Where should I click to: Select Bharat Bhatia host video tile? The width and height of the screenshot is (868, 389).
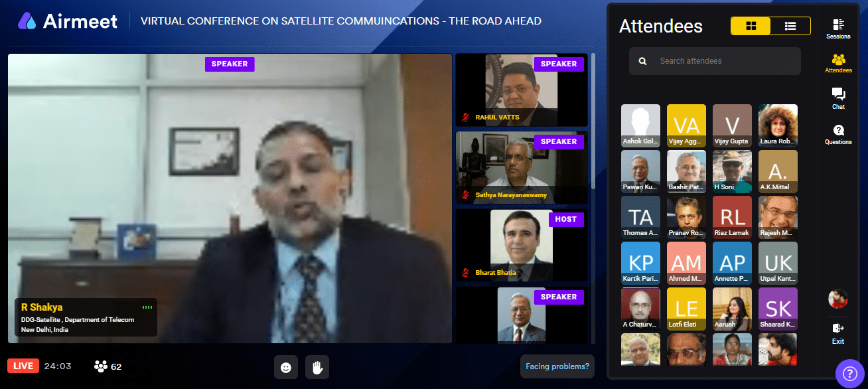(x=522, y=246)
